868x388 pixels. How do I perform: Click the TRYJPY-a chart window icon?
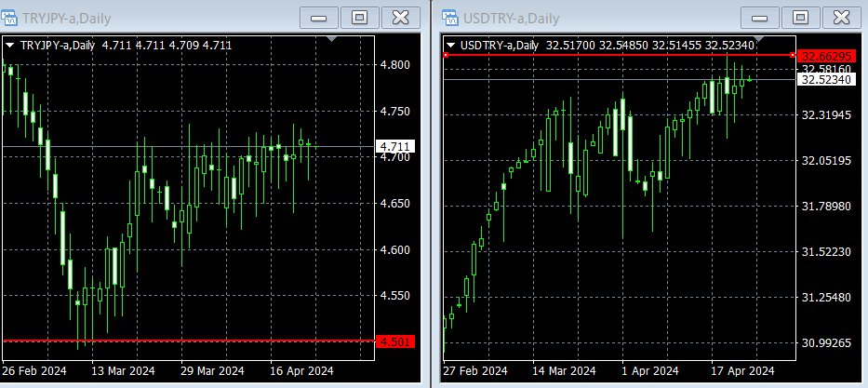click(x=9, y=19)
